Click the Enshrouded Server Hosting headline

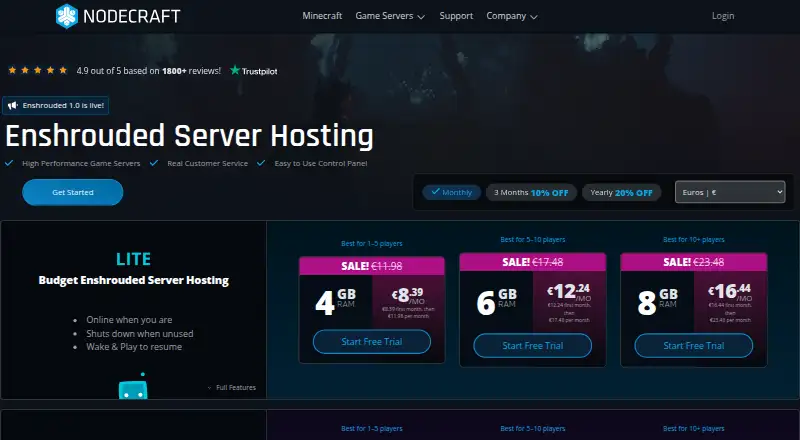189,136
